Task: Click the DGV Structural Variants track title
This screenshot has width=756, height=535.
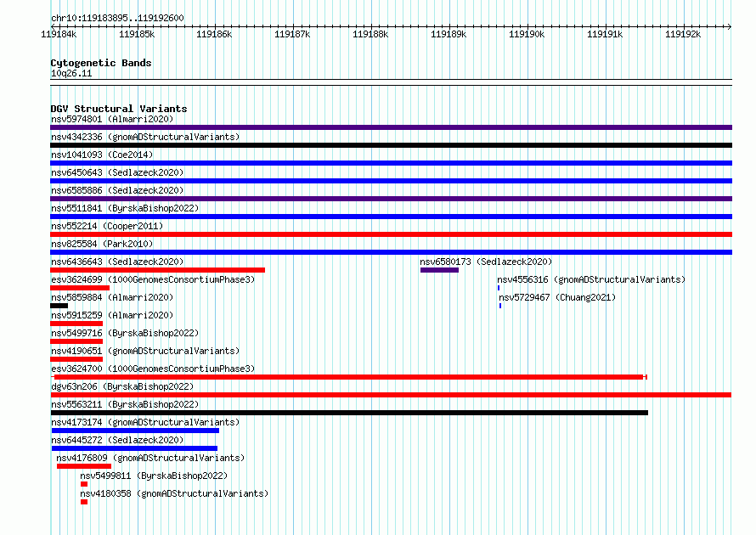Action: click(119, 109)
